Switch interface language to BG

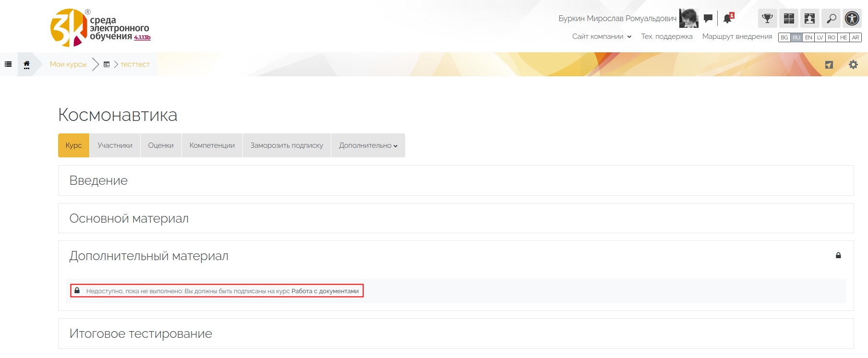(784, 37)
